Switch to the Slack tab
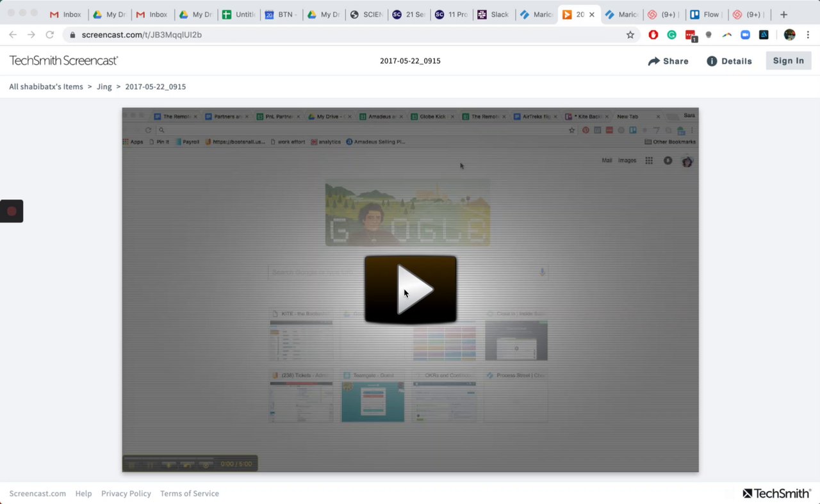Image resolution: width=820 pixels, height=504 pixels. [x=494, y=14]
